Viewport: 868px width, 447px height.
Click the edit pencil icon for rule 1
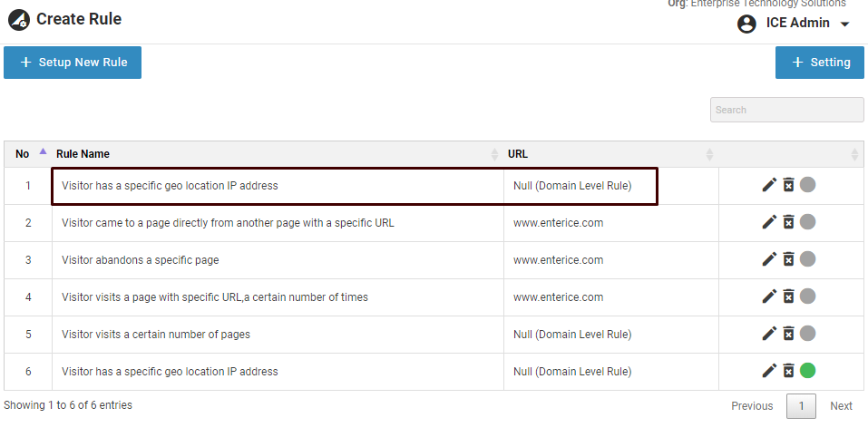tap(769, 185)
